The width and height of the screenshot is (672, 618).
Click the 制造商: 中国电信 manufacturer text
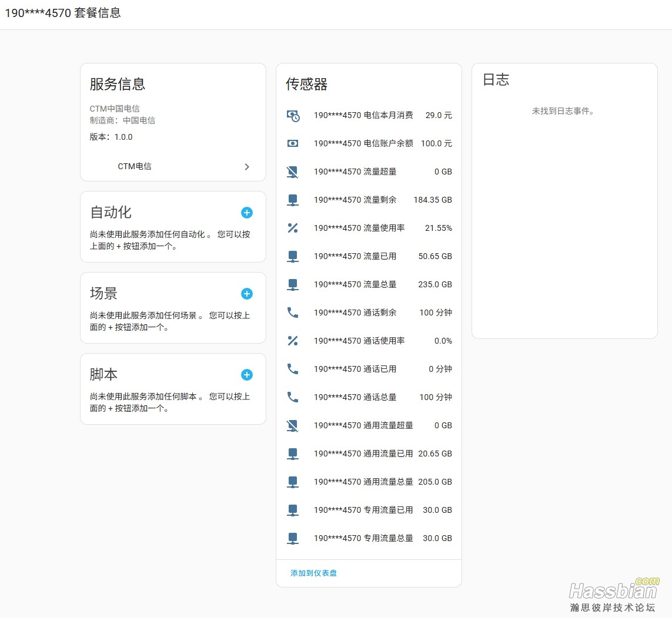122,120
